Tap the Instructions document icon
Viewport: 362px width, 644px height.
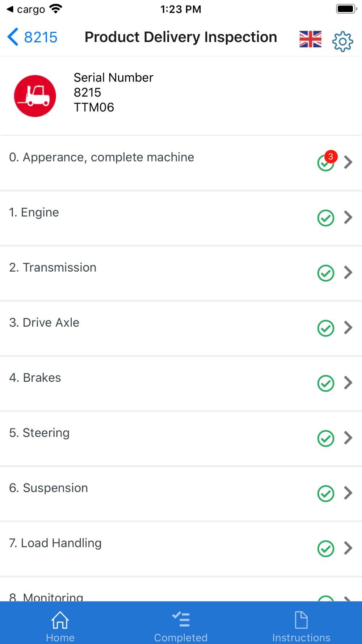pos(301,620)
